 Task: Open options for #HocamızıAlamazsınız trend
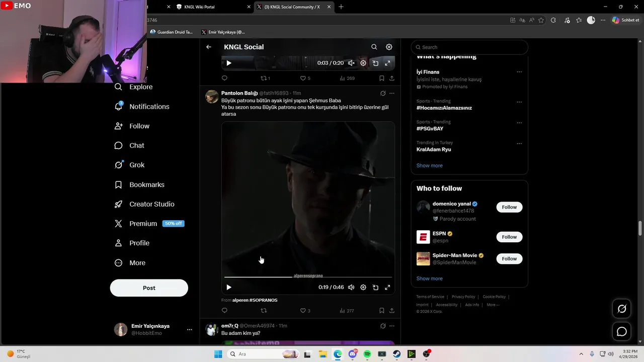pos(519,102)
